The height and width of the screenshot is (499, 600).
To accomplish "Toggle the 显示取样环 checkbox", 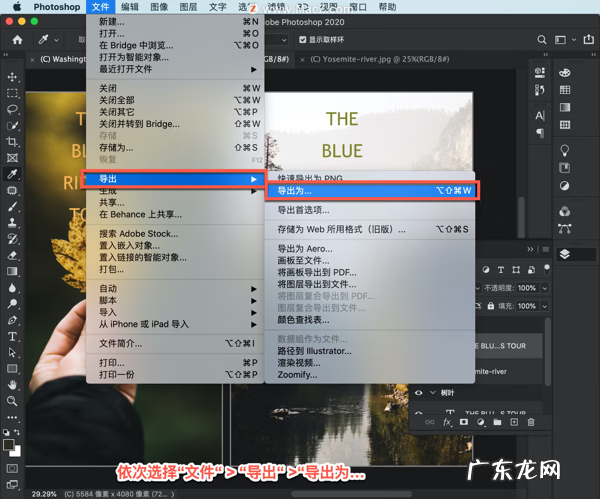I will click(x=303, y=39).
